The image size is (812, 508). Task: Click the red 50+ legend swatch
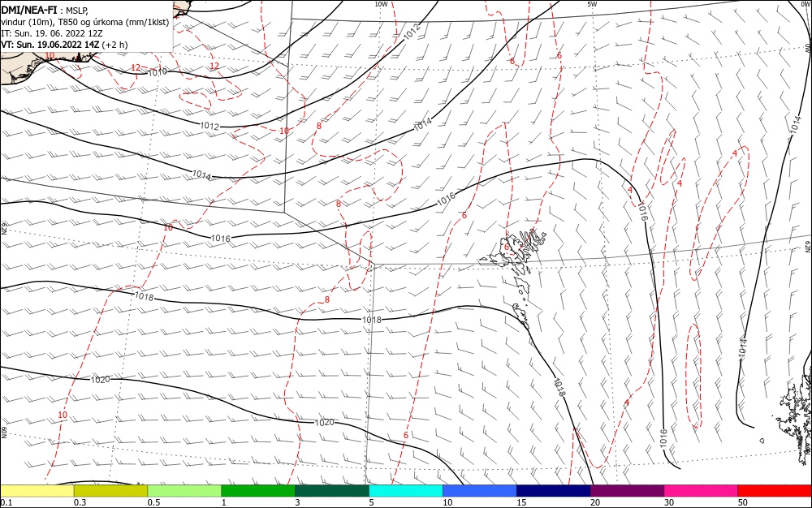(775, 491)
